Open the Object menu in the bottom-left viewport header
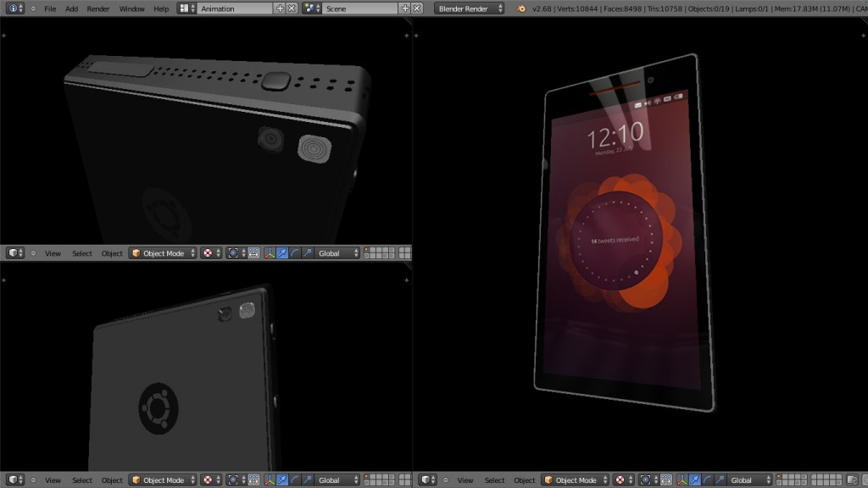The width and height of the screenshot is (868, 488). click(x=113, y=480)
